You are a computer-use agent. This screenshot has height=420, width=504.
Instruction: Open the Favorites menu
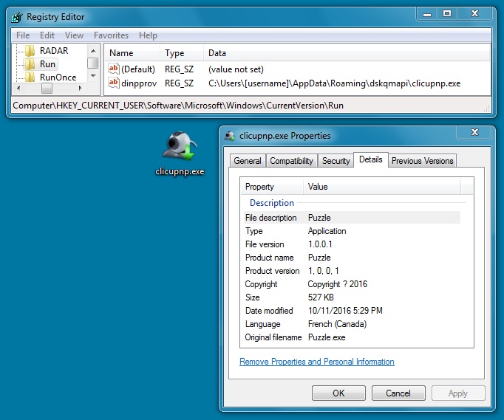111,35
